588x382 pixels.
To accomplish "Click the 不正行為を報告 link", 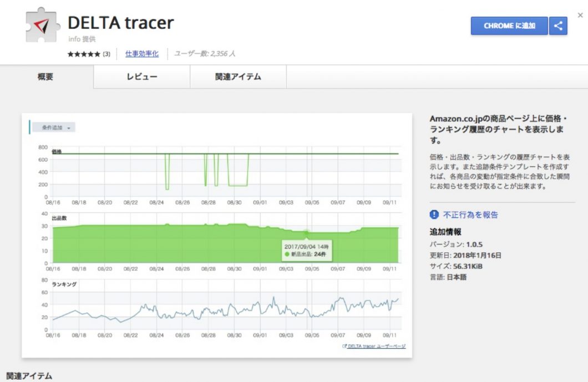I will tap(470, 215).
